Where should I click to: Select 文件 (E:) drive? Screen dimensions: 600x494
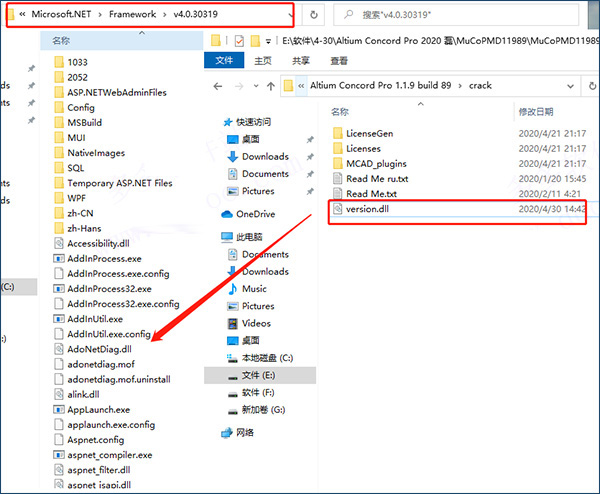pyautogui.click(x=260, y=375)
